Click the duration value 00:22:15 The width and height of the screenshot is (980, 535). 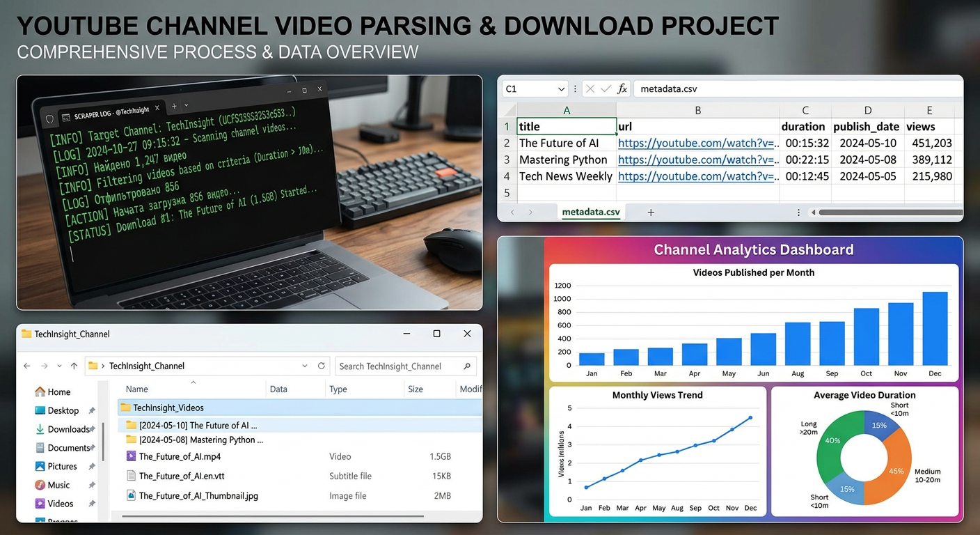[807, 160]
